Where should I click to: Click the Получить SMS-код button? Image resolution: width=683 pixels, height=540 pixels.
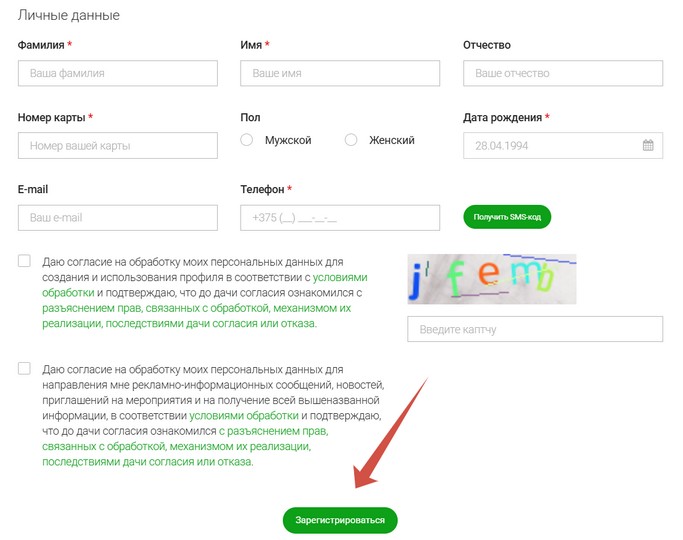coord(507,217)
